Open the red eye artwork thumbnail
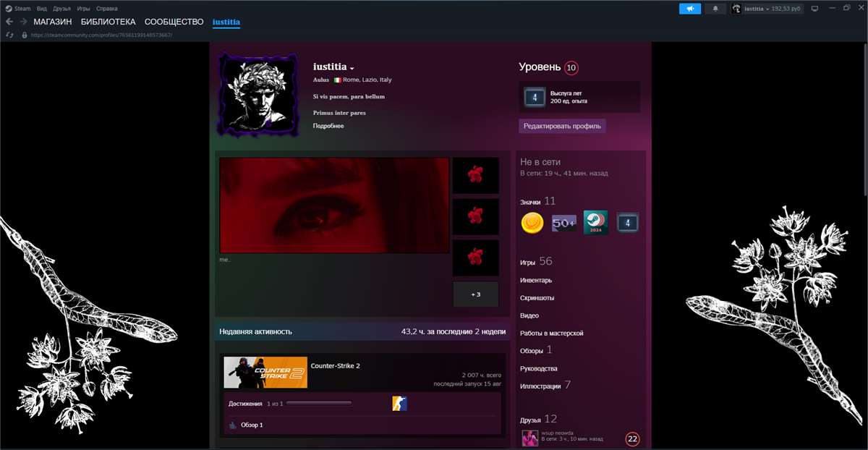The image size is (868, 450). [334, 205]
